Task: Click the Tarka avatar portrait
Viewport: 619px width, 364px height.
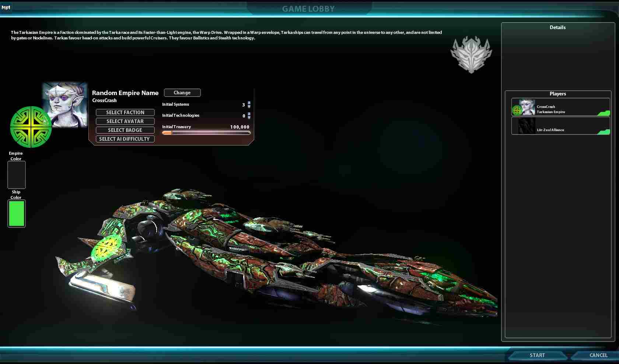Action: tap(65, 105)
